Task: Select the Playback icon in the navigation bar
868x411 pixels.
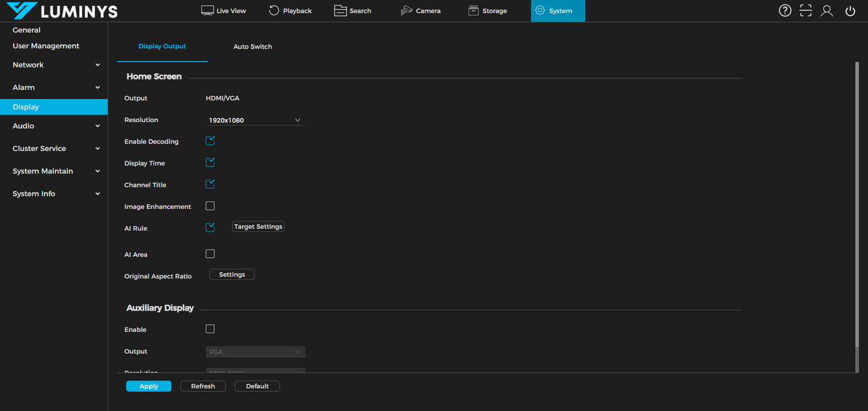Action: 290,10
